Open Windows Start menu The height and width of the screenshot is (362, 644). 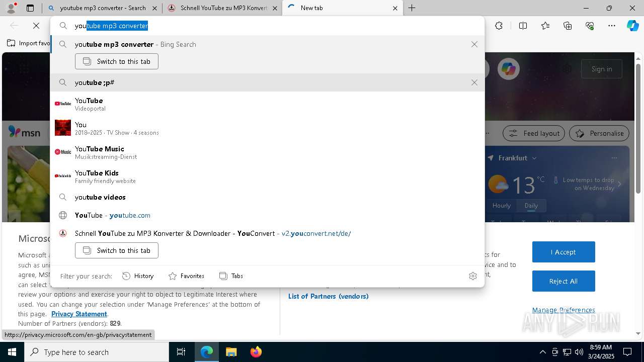[x=12, y=352]
